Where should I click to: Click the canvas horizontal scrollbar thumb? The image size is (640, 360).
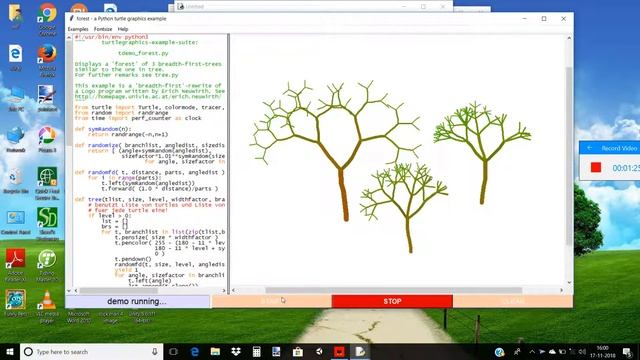point(394,290)
